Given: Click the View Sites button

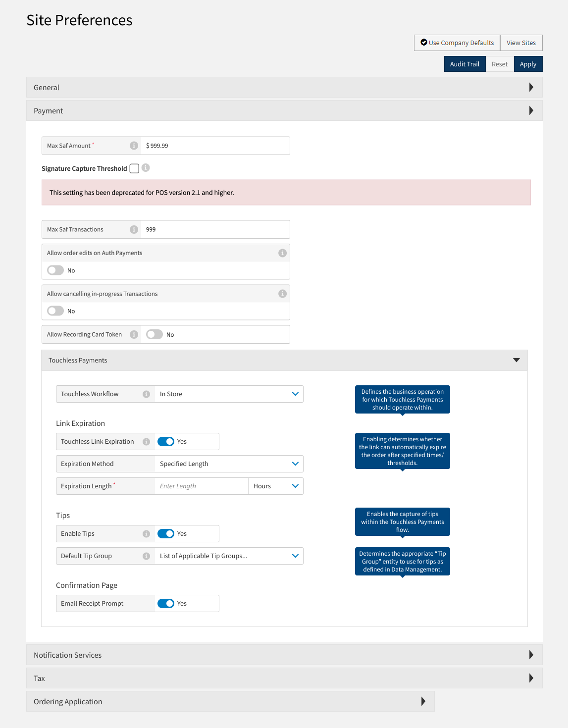Looking at the screenshot, I should tap(521, 43).
